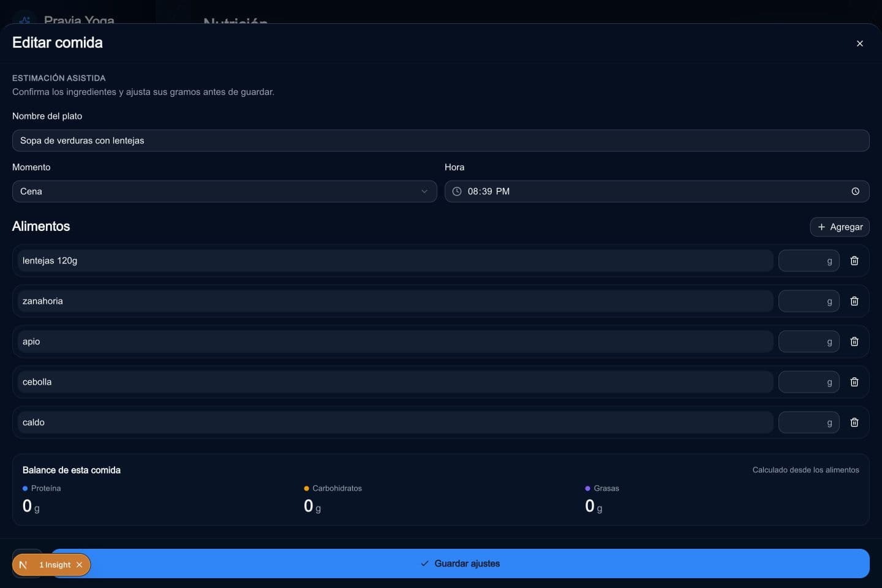Viewport: 882px width, 588px height.
Task: Edit the cebolla food name field
Action: point(395,382)
